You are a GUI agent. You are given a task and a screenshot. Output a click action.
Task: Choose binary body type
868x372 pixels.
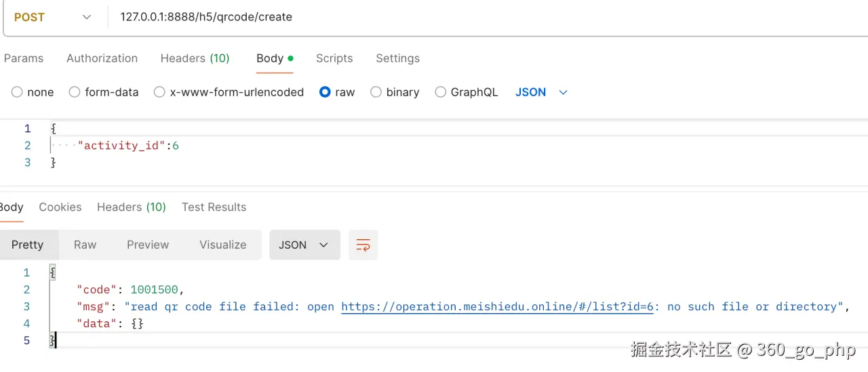pos(376,92)
